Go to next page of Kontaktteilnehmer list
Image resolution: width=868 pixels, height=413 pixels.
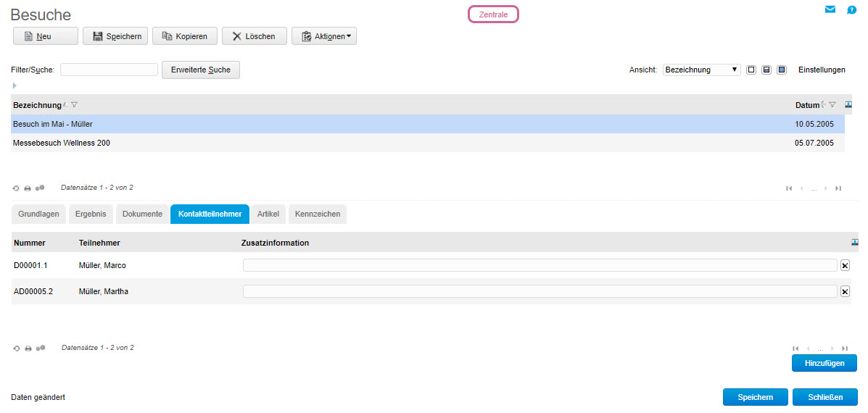click(x=832, y=349)
